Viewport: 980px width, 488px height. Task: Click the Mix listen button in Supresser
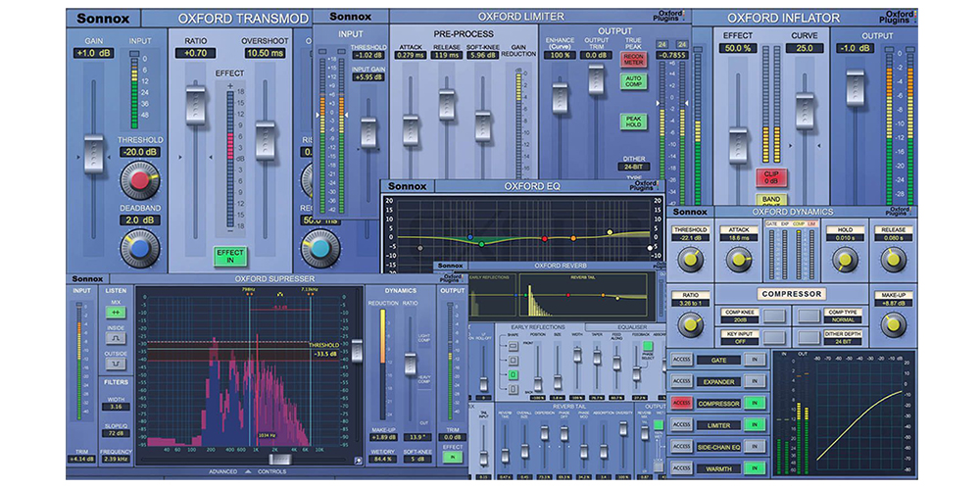pos(116,312)
